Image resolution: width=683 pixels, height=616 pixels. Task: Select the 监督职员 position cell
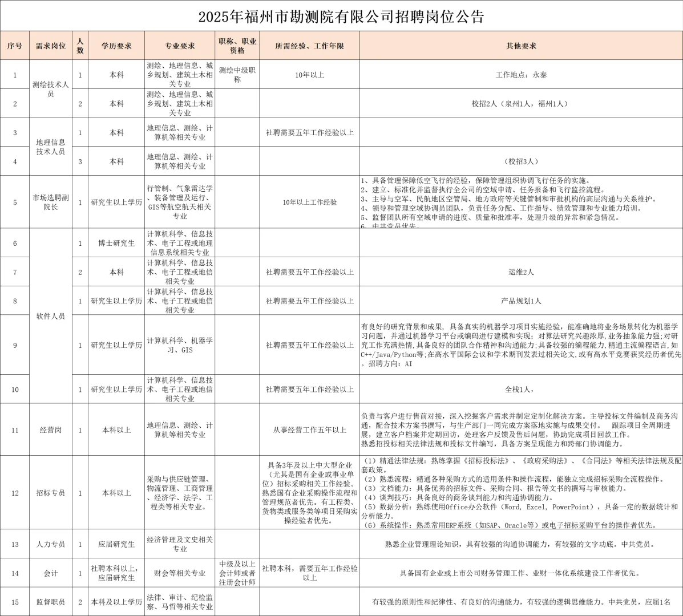(51, 602)
